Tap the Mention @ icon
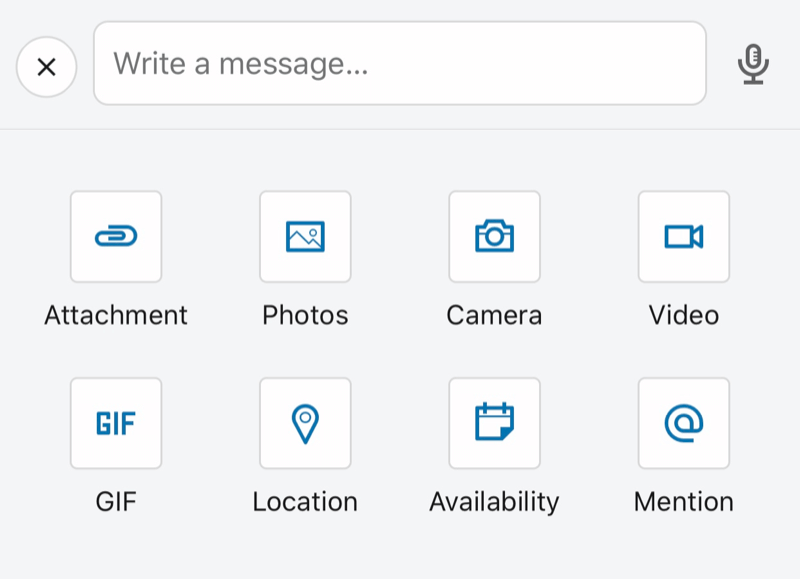The height and width of the screenshot is (579, 800). tap(683, 423)
